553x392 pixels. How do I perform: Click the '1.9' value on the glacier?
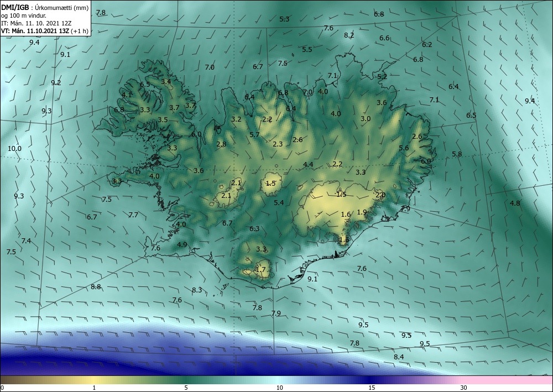[x=362, y=212]
